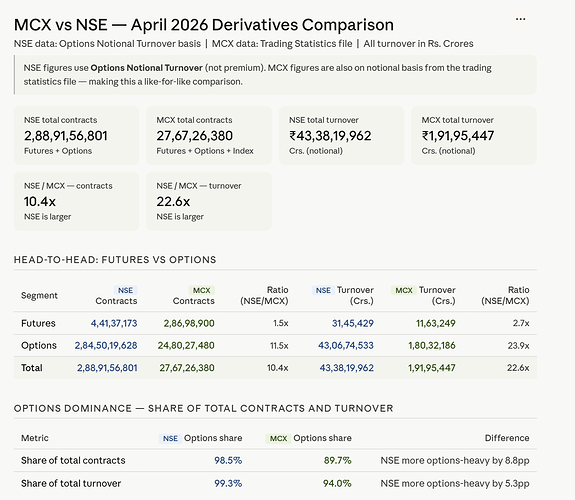Select Options MCX contracts 24,80,27,480
The height and width of the screenshot is (500, 575).
pyautogui.click(x=186, y=345)
